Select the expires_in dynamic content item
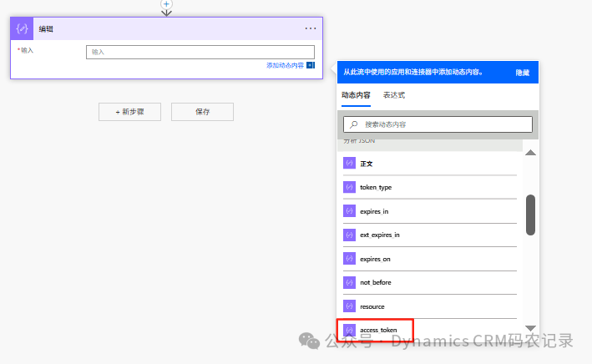 click(x=430, y=211)
